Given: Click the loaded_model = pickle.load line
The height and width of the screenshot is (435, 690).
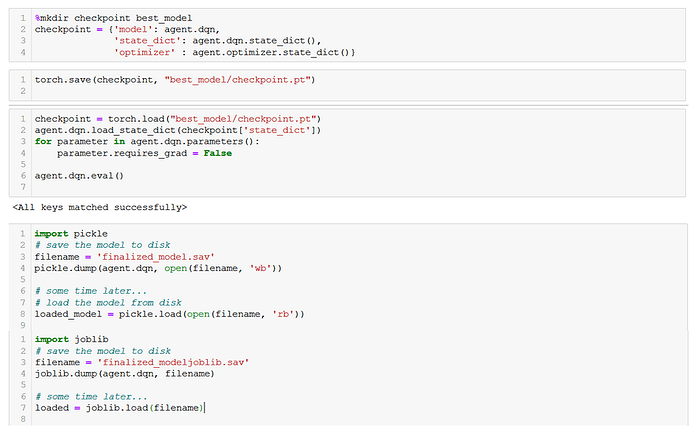Looking at the screenshot, I should coord(168,314).
